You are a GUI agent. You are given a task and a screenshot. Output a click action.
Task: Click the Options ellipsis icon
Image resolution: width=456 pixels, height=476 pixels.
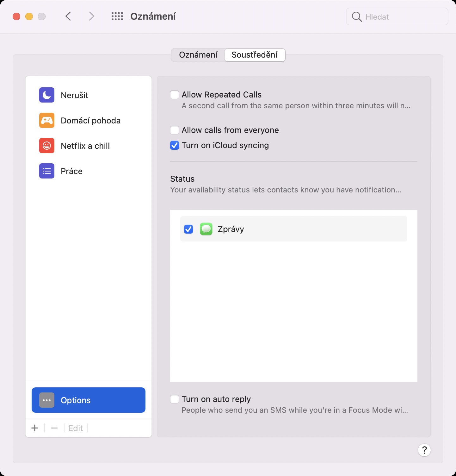pyautogui.click(x=47, y=400)
